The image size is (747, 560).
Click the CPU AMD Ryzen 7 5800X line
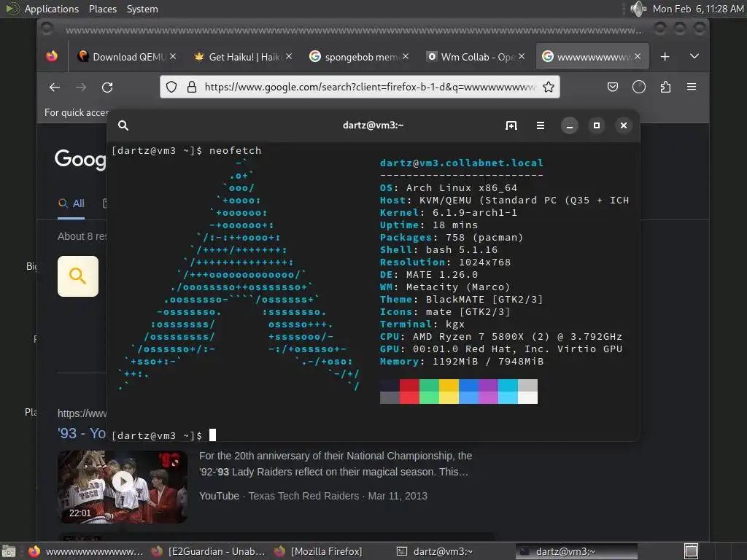coord(501,336)
